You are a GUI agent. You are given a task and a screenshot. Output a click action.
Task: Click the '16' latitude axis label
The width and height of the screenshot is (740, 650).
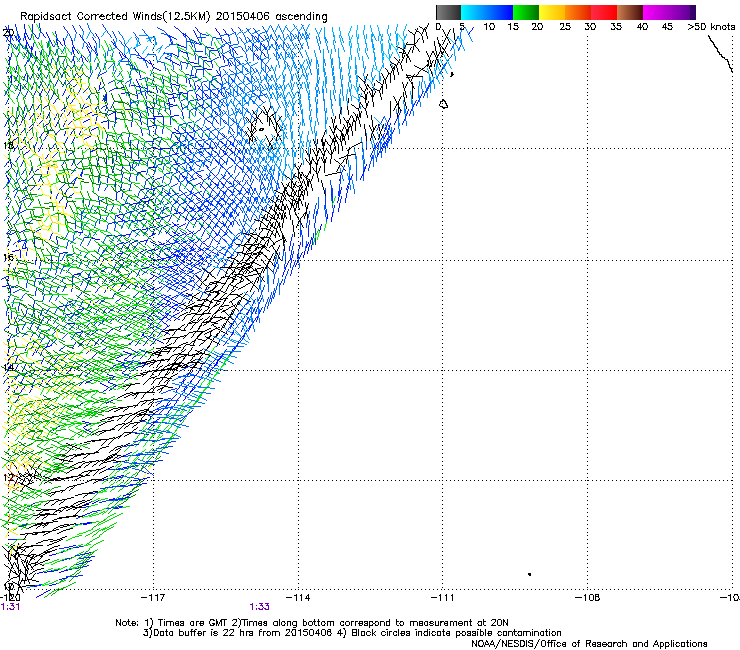pyautogui.click(x=8, y=257)
